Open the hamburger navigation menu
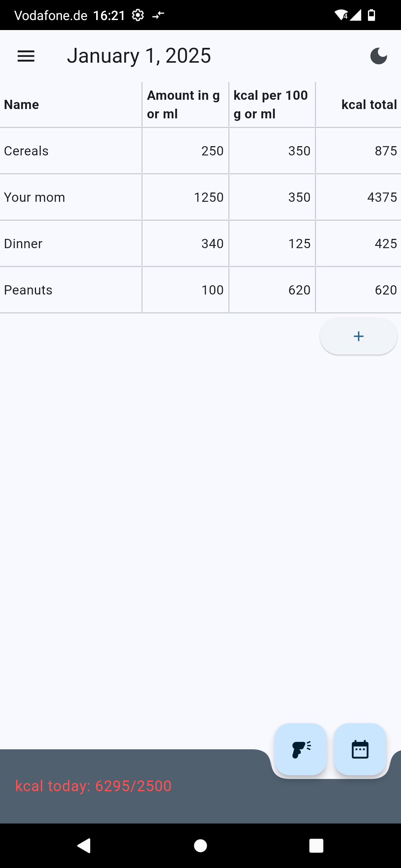This screenshot has height=868, width=401. coord(26,56)
